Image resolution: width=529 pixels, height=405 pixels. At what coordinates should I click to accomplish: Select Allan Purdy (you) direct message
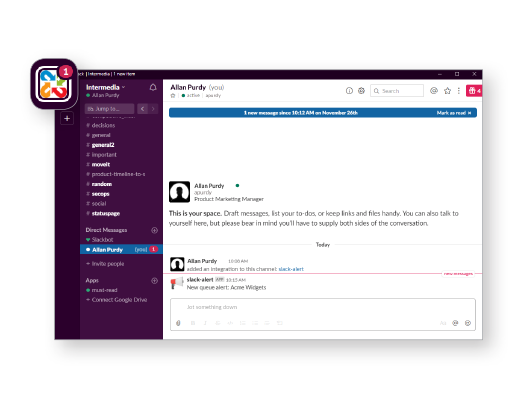tap(121, 249)
